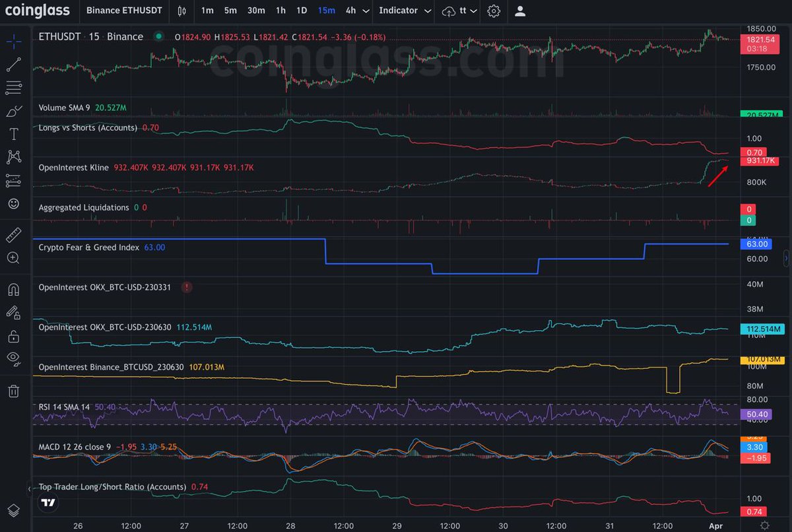The height and width of the screenshot is (532, 792).
Task: Open the brush drawing tool
Action: (14, 110)
